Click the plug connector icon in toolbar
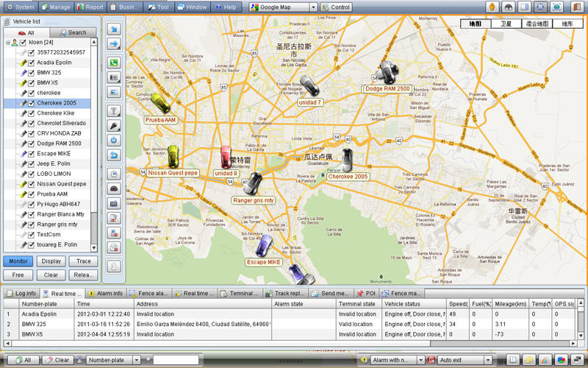This screenshot has height=368, width=588. [x=114, y=126]
